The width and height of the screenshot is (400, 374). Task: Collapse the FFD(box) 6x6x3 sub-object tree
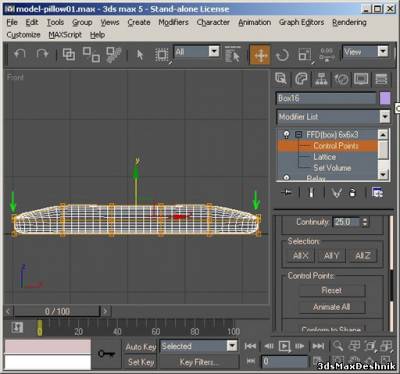point(299,135)
